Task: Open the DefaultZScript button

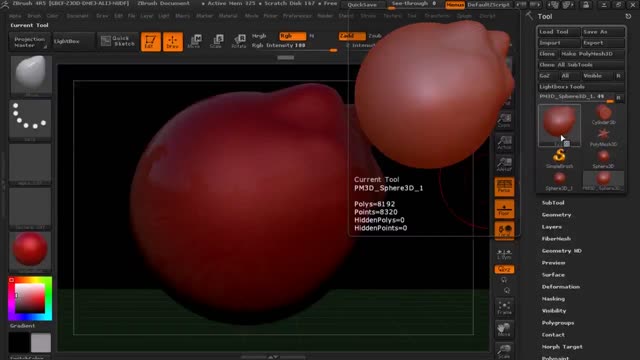Action: click(x=488, y=5)
